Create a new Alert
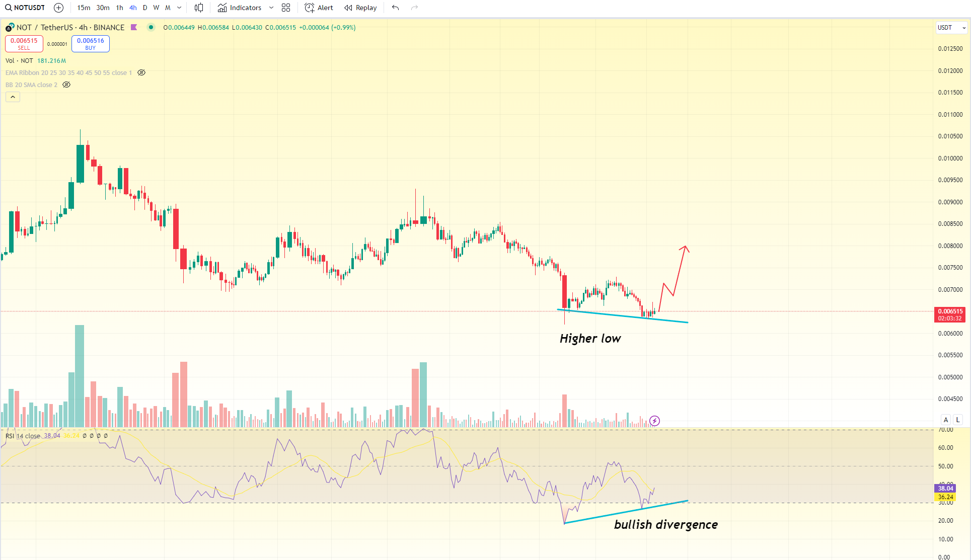The image size is (971, 560). pyautogui.click(x=319, y=8)
